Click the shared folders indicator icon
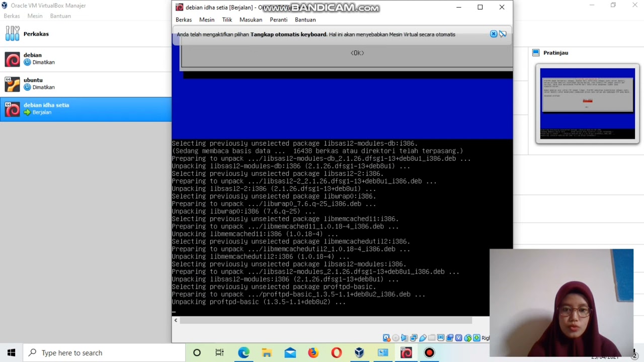This screenshot has height=362, width=644. 432,338
